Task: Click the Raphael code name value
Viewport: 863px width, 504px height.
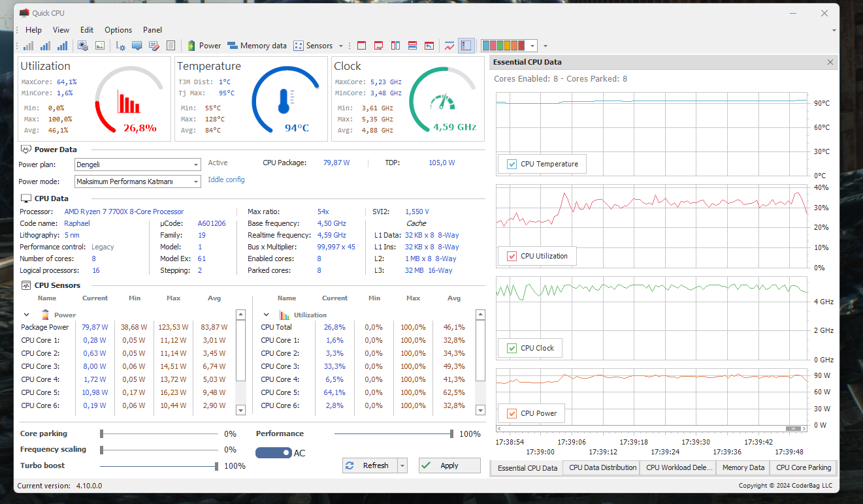Action: (77, 223)
